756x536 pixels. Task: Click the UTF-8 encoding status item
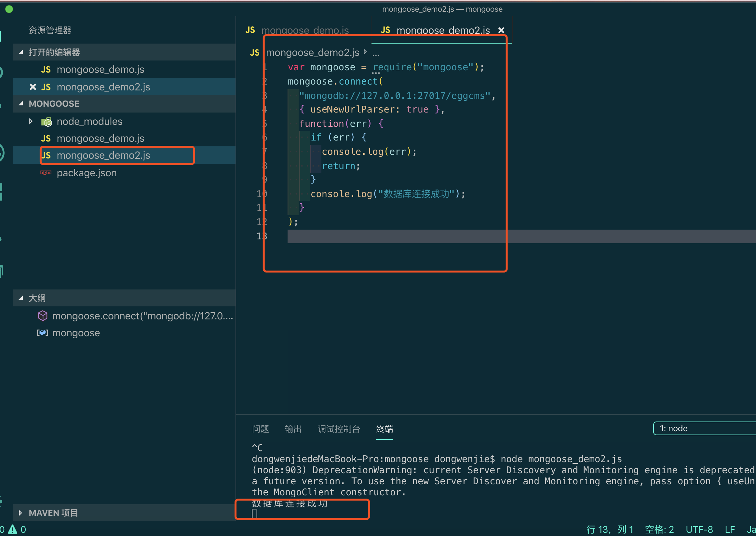699,529
